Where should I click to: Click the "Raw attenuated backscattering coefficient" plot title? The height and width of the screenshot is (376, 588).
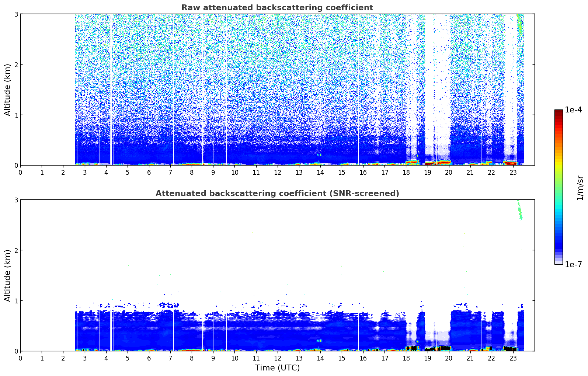tap(277, 8)
